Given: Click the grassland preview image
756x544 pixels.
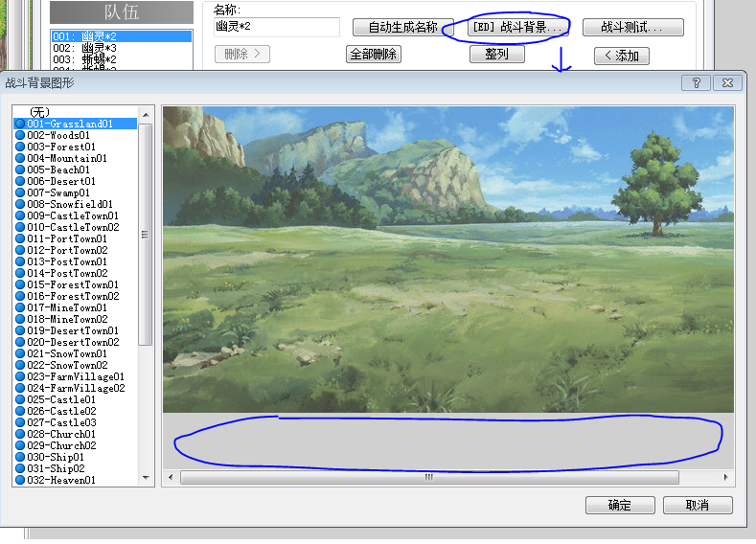Looking at the screenshot, I should (448, 260).
